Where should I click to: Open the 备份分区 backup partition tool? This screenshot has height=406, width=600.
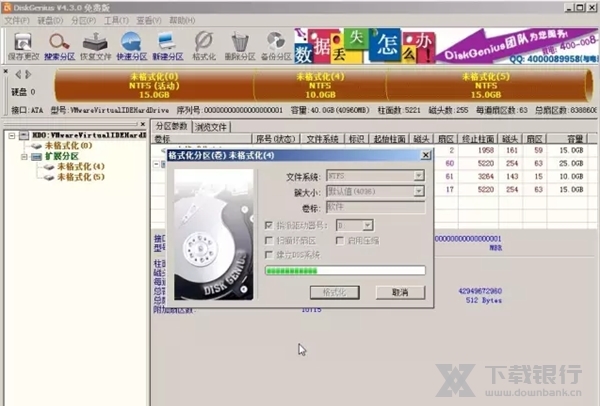click(x=276, y=46)
